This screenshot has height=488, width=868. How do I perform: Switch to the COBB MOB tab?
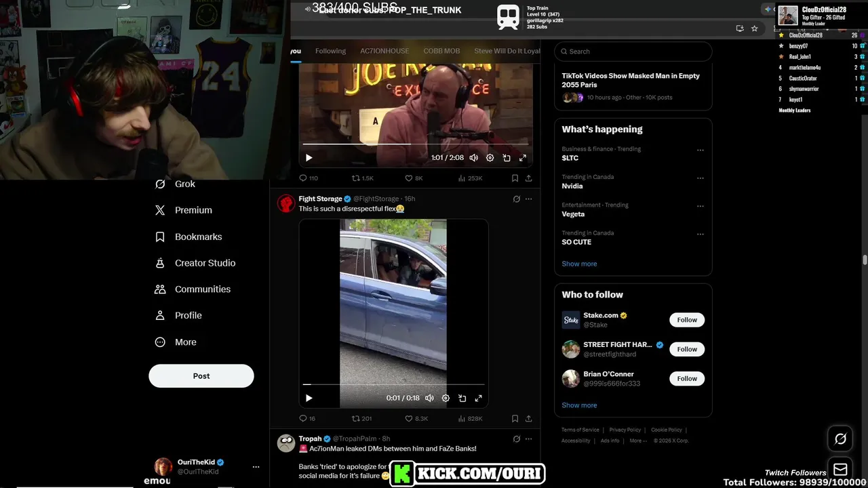[441, 51]
